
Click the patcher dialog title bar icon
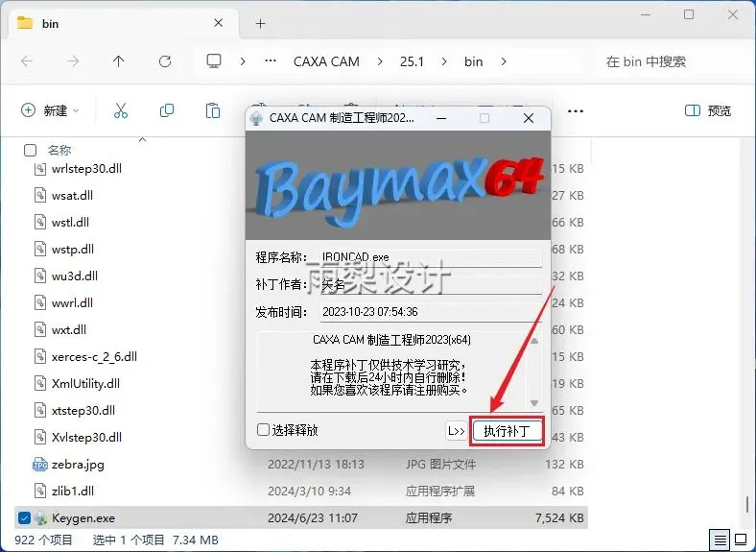tap(256, 118)
